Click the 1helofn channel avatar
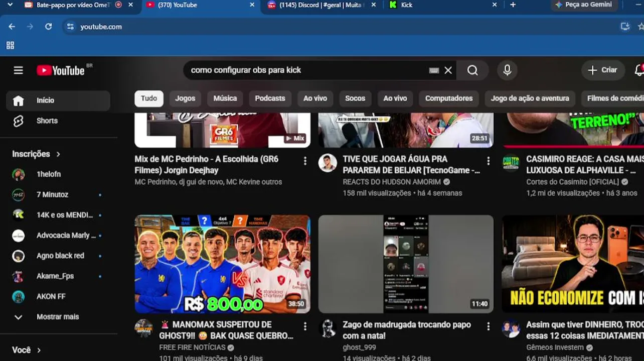Image resolution: width=644 pixels, height=361 pixels. click(19, 174)
